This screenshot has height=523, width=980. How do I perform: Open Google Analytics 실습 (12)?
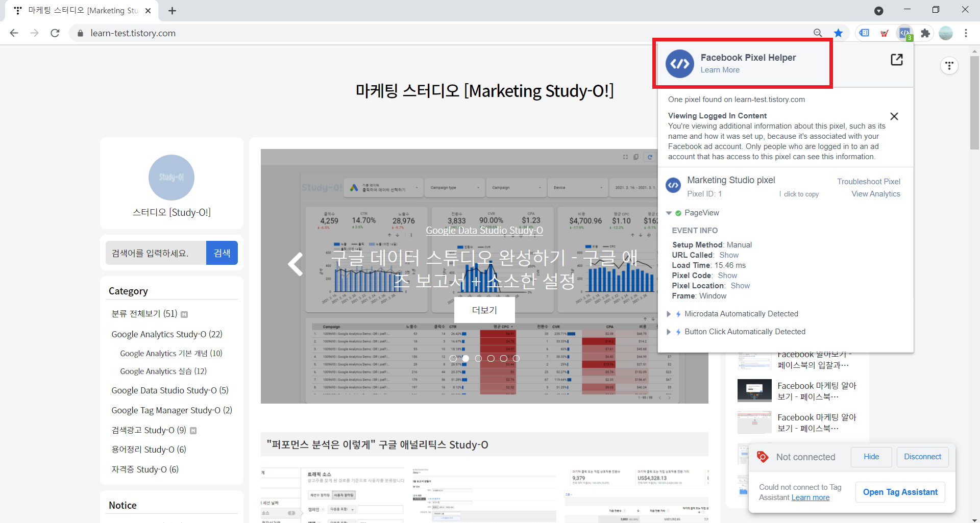(163, 371)
